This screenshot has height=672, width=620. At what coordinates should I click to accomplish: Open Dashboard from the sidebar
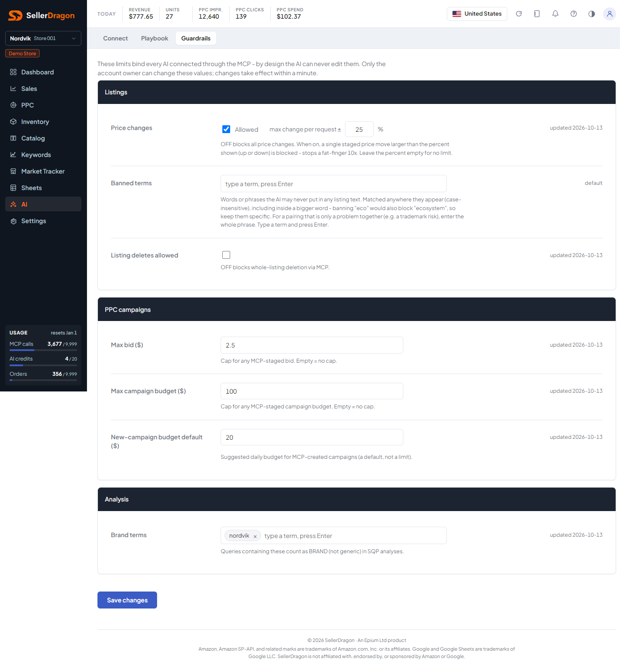(x=43, y=72)
